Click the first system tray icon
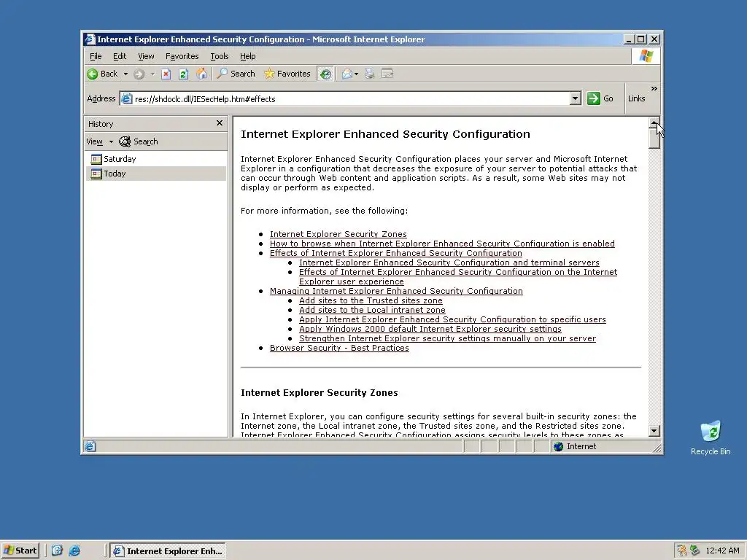The width and height of the screenshot is (747, 560). coord(682,551)
